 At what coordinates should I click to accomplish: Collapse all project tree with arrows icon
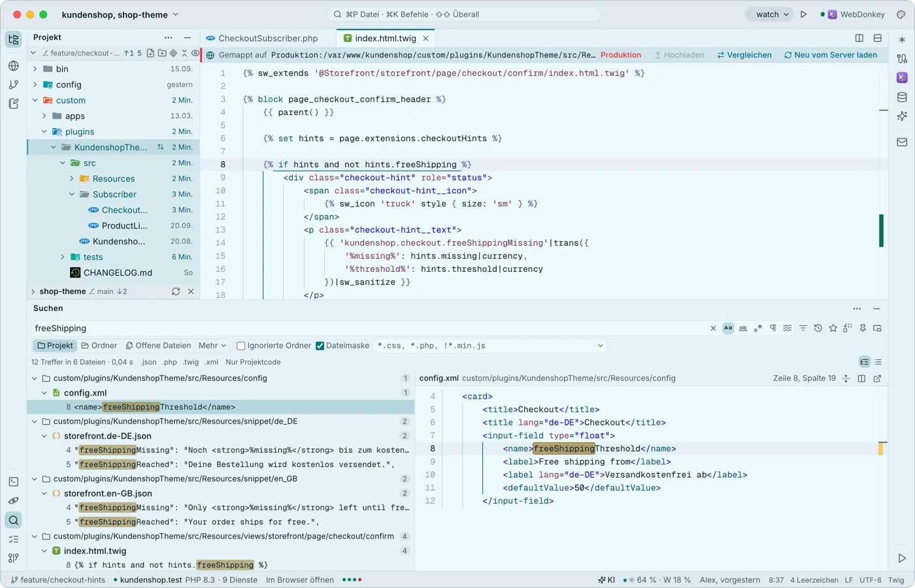pos(184,53)
